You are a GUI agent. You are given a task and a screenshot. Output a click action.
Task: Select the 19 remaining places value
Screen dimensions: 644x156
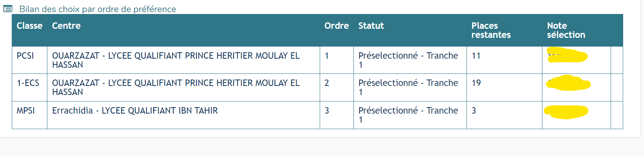(476, 83)
